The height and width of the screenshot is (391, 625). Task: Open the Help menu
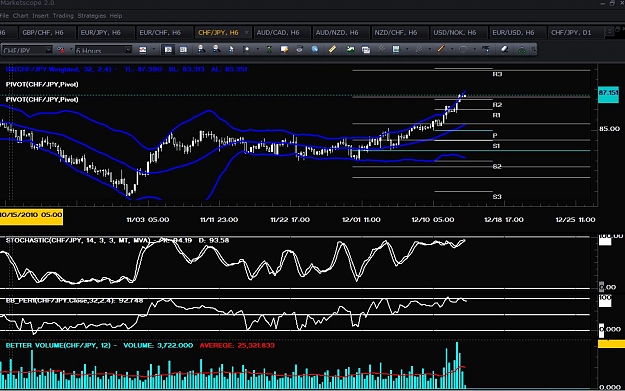[116, 16]
